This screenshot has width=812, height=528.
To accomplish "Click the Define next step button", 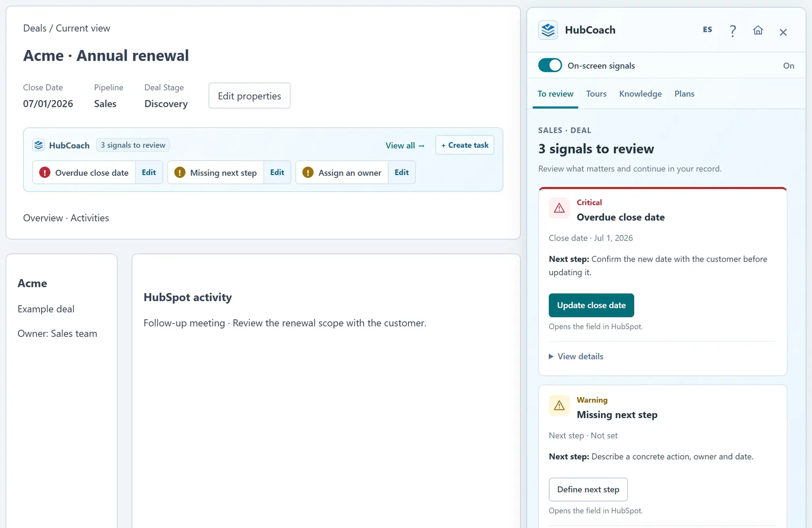I will point(588,490).
